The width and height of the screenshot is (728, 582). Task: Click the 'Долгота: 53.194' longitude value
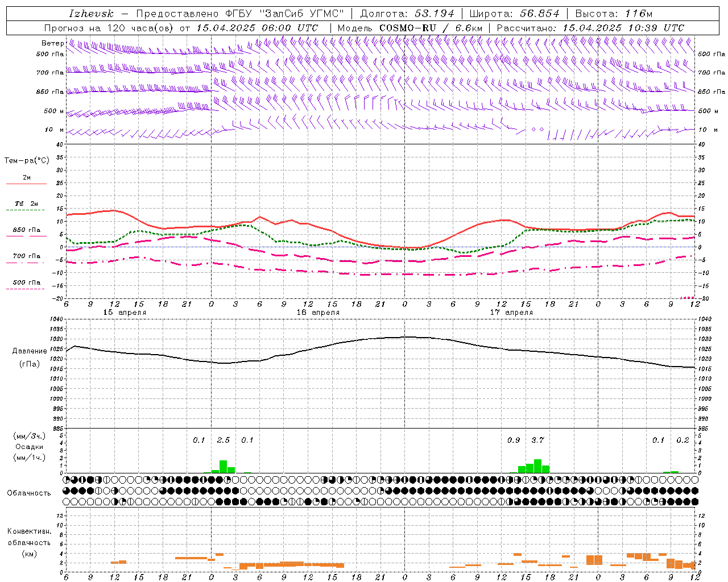pos(407,14)
